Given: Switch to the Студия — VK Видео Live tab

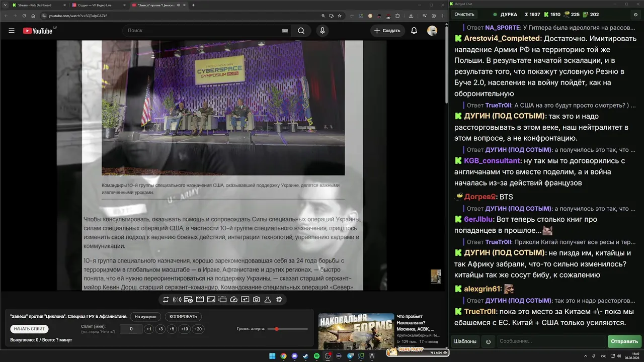Looking at the screenshot, I should tap(98, 5).
